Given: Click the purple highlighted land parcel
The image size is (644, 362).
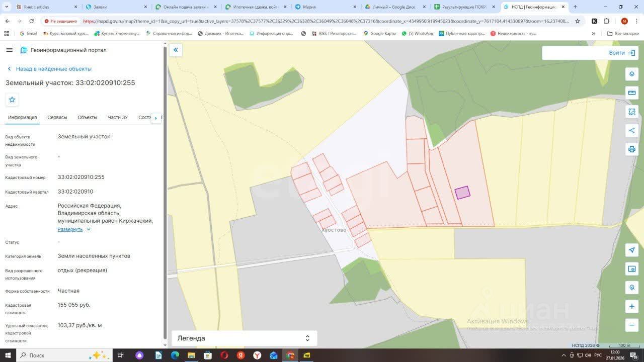Looking at the screenshot, I should [462, 193].
